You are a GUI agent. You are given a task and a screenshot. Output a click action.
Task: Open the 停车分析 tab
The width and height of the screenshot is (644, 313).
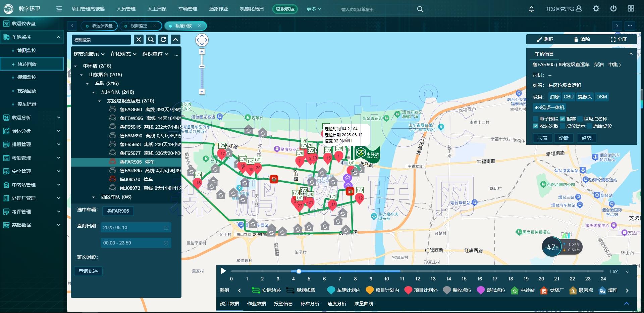coord(310,304)
